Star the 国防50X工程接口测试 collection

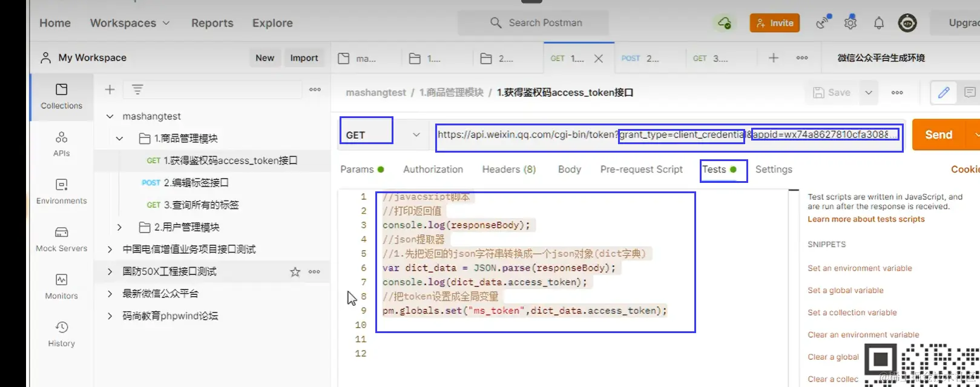pos(295,272)
